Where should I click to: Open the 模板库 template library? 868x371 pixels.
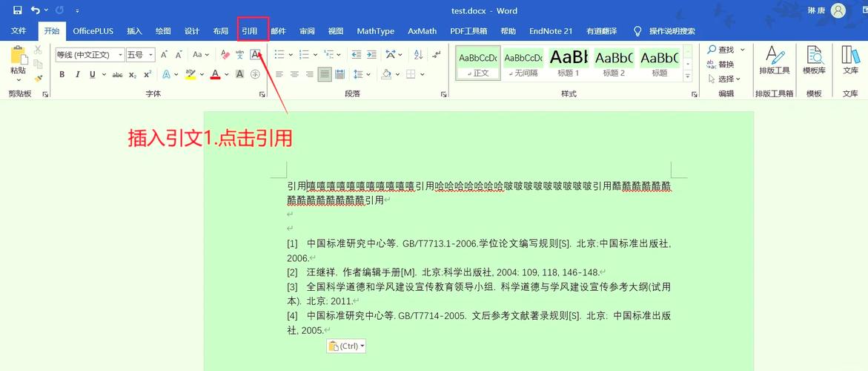[x=815, y=61]
